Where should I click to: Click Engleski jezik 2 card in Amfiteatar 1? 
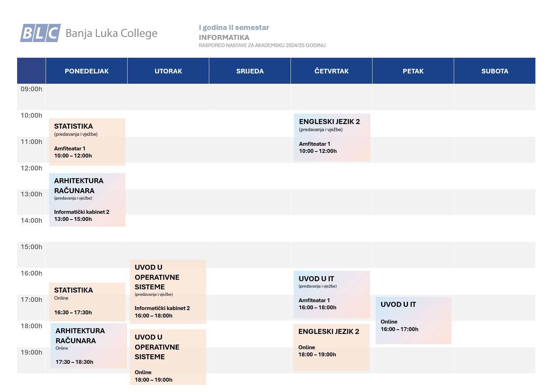click(332, 137)
